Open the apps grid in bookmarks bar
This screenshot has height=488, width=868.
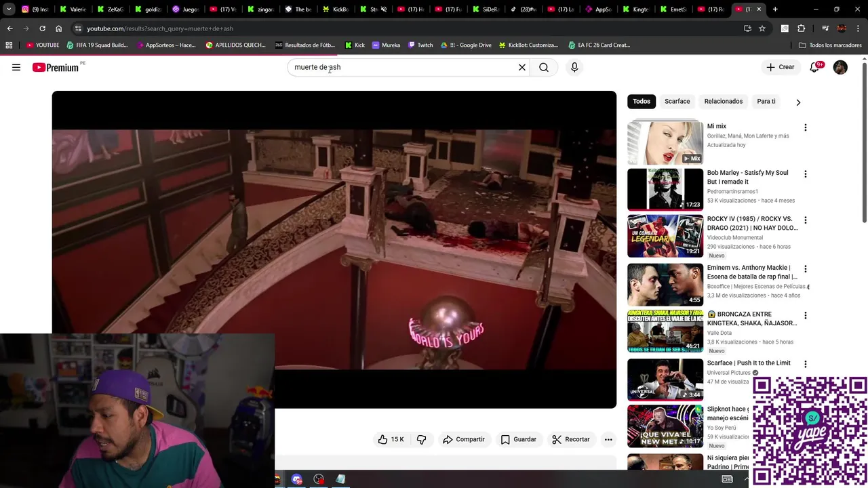(9, 45)
